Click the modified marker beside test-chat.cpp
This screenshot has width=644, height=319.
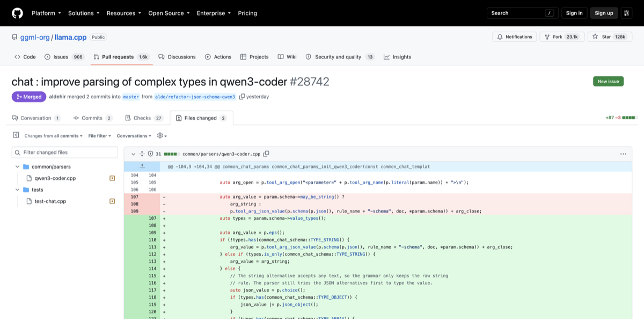tap(112, 201)
